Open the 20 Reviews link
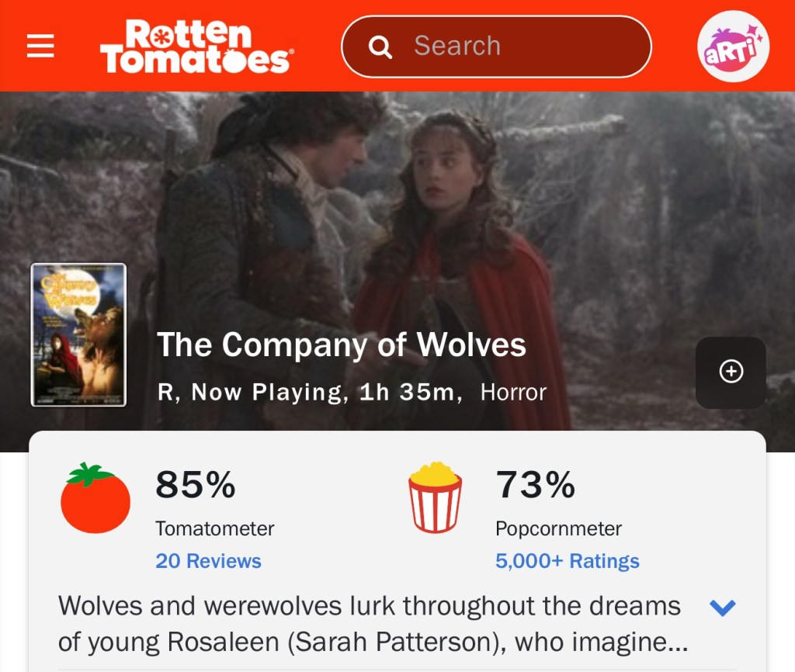Viewport: 795px width, 672px height. pos(208,561)
